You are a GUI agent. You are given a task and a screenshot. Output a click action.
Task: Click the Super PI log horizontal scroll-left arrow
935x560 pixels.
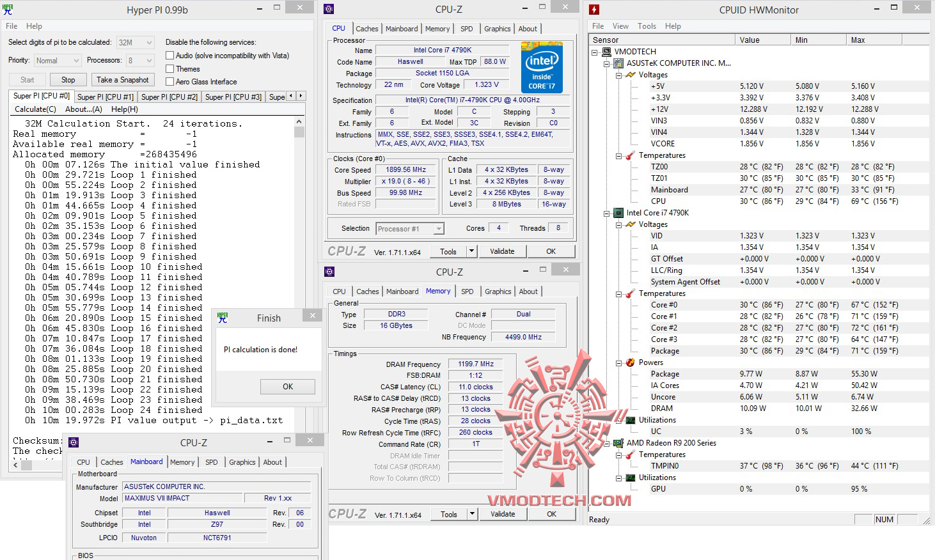coord(16,465)
